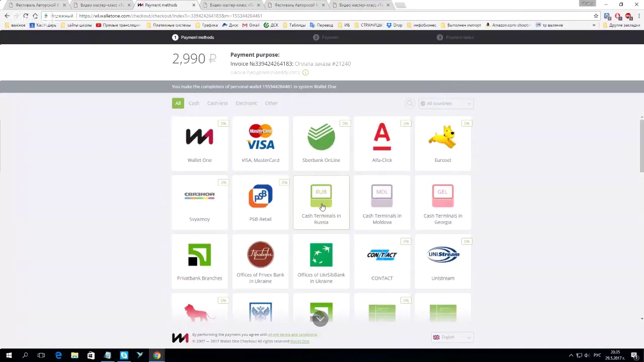Select Offices of UkrSibBank in Ukraine
644x362 pixels.
click(x=321, y=261)
